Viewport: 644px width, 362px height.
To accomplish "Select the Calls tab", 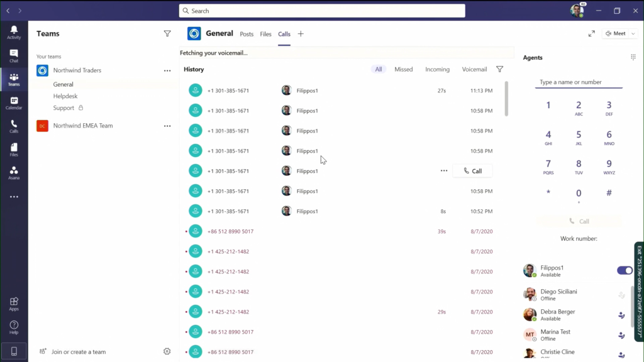I will 284,34.
